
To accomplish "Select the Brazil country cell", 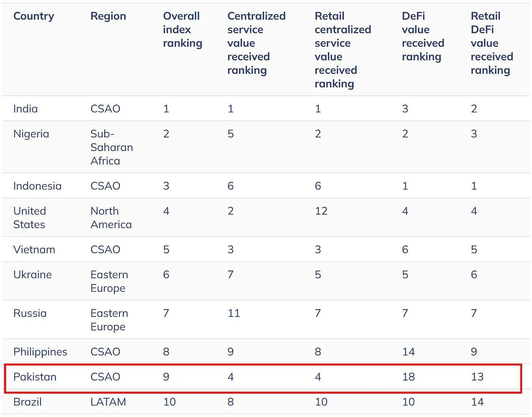I will click(27, 402).
